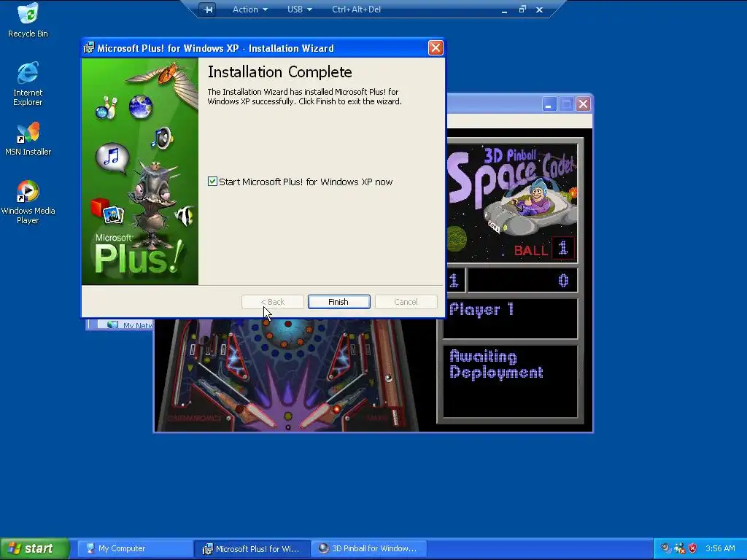This screenshot has width=747, height=560.
Task: Switch to Microsoft Plus! taskbar button
Action: point(252,548)
